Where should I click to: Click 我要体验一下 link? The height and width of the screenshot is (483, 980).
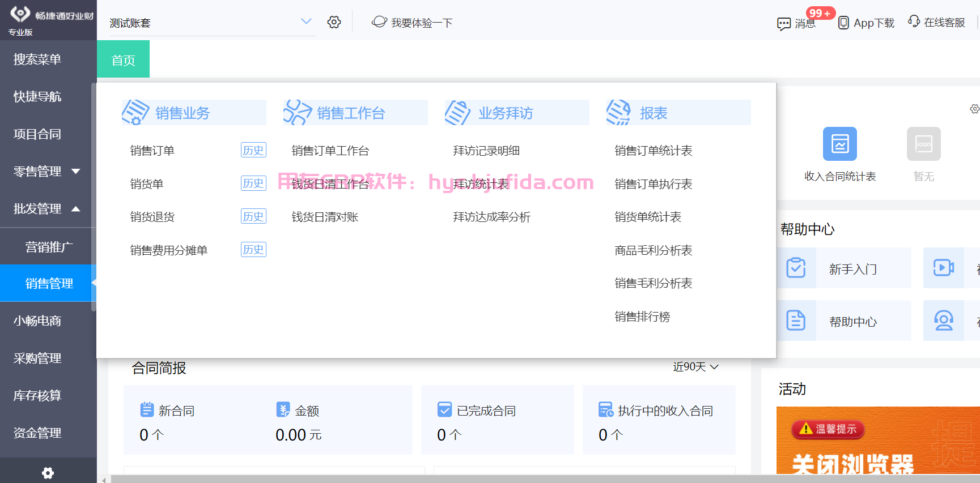(422, 23)
